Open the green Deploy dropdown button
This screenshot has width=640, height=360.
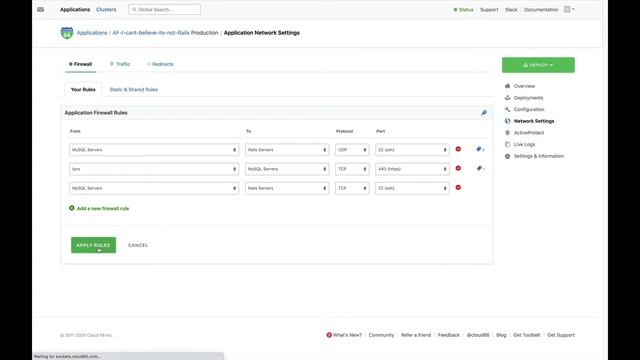tap(538, 65)
